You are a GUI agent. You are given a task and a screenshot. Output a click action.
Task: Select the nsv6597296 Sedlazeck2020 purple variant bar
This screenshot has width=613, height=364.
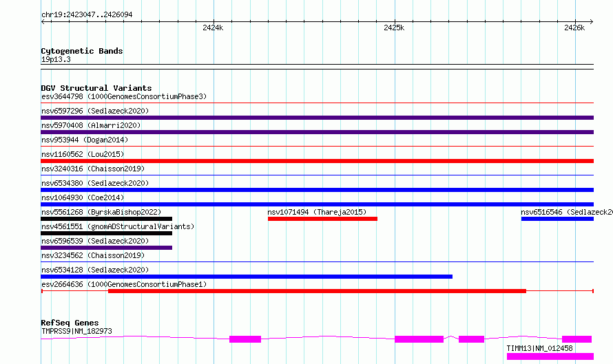click(317, 118)
